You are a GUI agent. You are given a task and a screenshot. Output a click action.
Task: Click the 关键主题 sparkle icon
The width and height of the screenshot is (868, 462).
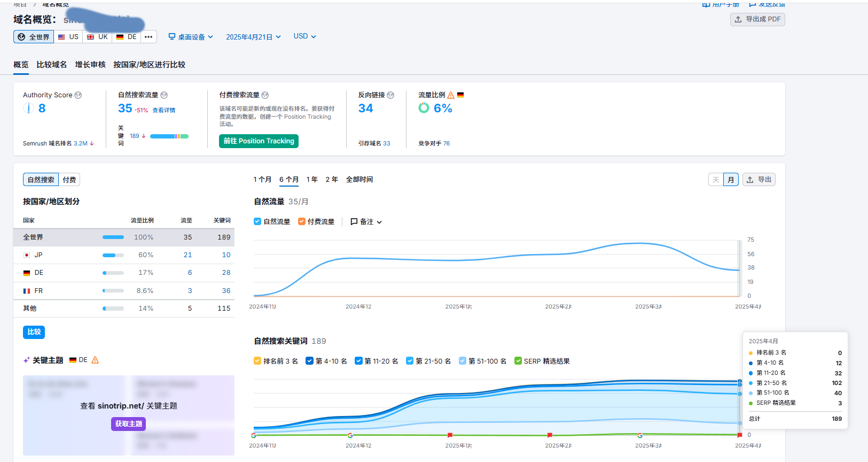26,360
